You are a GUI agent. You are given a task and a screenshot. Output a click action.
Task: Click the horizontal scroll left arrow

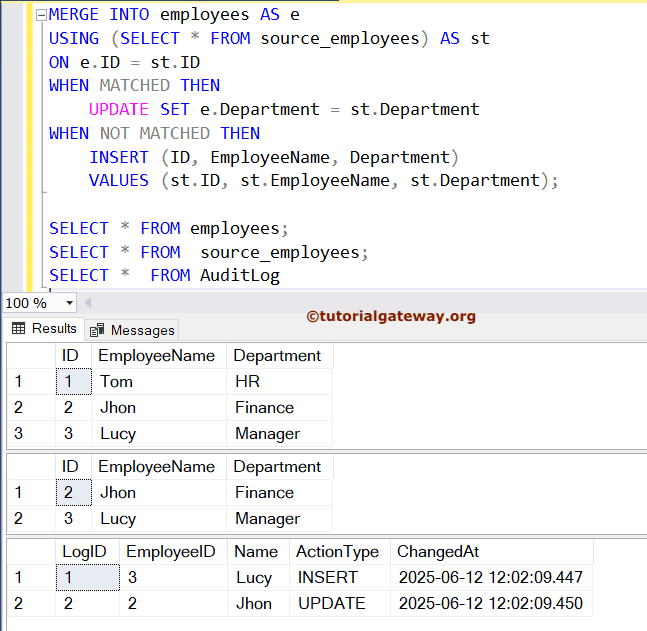(x=87, y=303)
